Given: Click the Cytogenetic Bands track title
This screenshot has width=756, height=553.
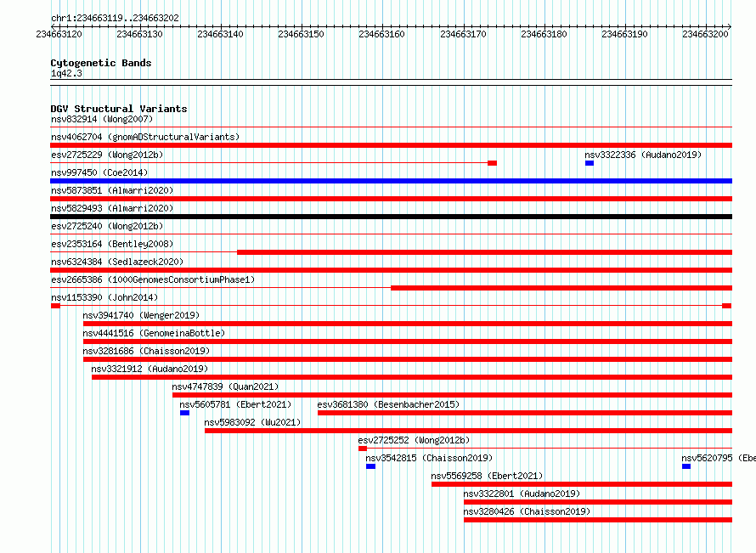Looking at the screenshot, I should pyautogui.click(x=101, y=63).
